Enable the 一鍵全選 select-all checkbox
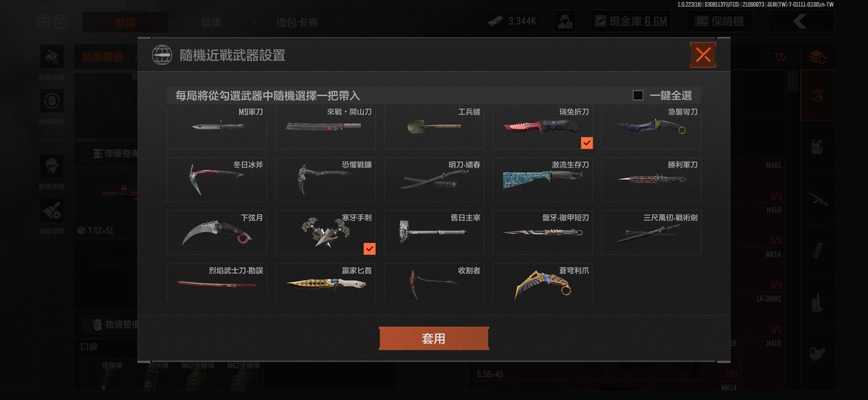 pos(638,95)
